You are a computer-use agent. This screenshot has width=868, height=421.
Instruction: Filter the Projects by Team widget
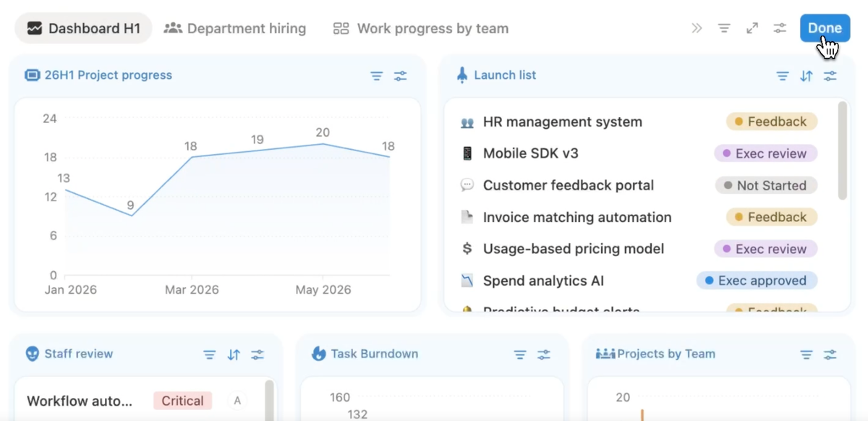pos(807,354)
